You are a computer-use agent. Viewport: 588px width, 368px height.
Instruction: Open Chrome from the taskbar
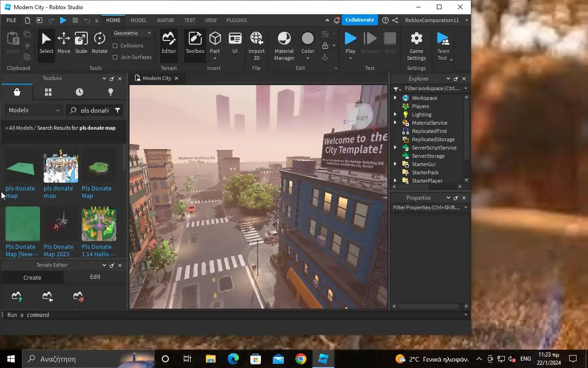(x=301, y=359)
